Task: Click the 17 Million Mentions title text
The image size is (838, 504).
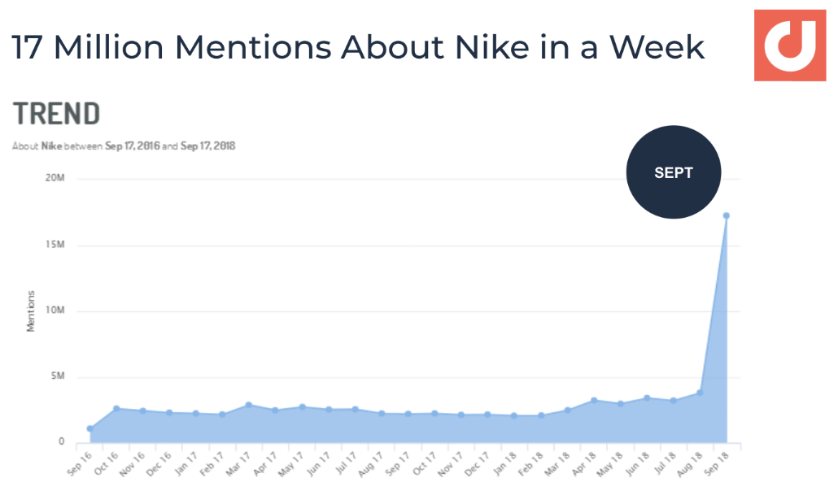Action: pyautogui.click(x=358, y=47)
